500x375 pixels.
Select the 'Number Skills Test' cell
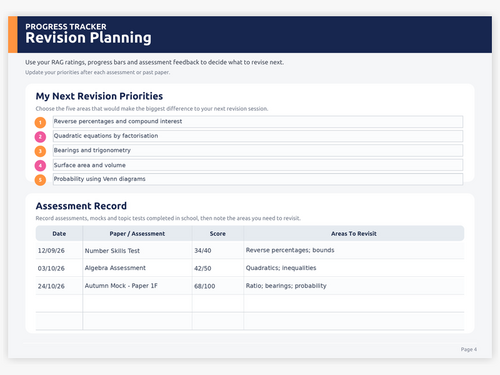click(137, 250)
